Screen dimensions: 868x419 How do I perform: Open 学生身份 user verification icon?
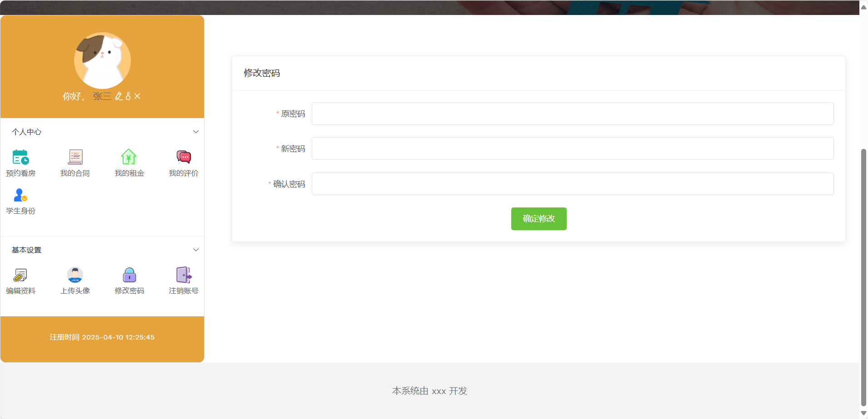point(20,195)
